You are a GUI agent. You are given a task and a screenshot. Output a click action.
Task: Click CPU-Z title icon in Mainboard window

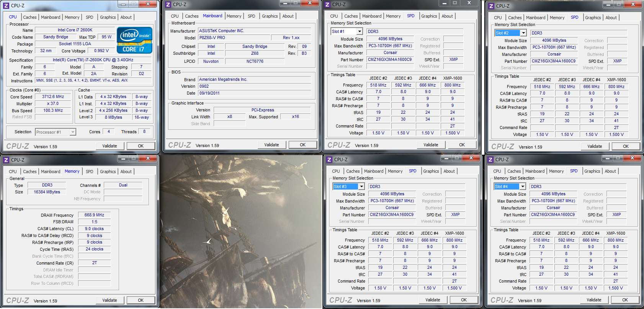click(168, 5)
